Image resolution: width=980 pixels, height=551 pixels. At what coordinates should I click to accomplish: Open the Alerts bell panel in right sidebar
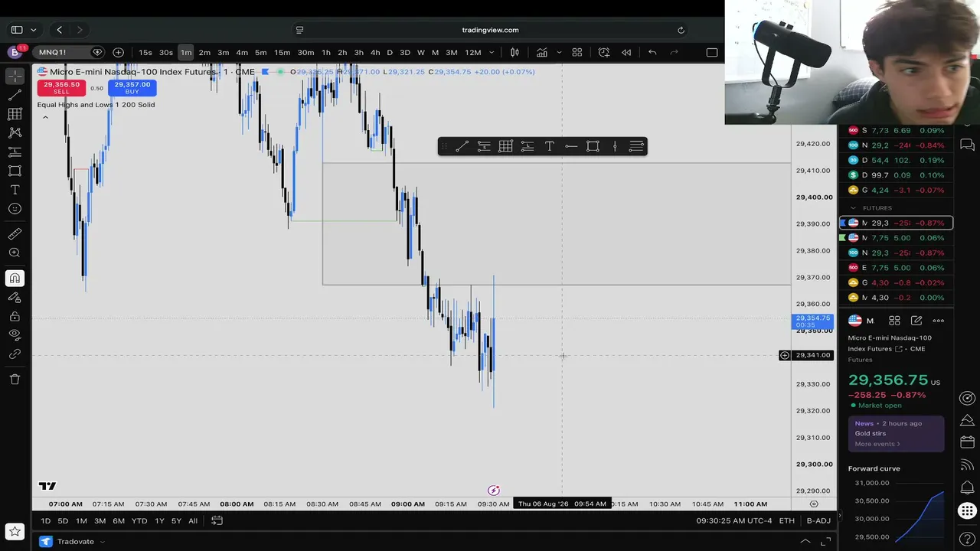(x=968, y=487)
